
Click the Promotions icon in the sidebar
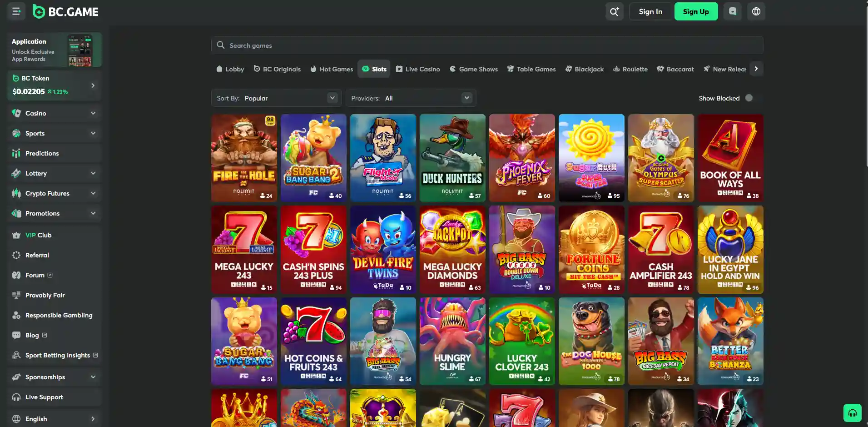pyautogui.click(x=16, y=213)
